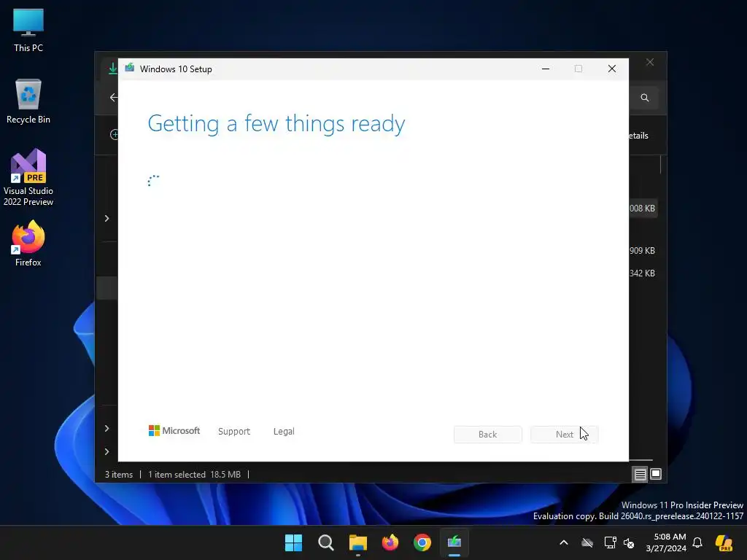
Task: Select Windows 10 Setup taskbar icon
Action: [x=454, y=542]
